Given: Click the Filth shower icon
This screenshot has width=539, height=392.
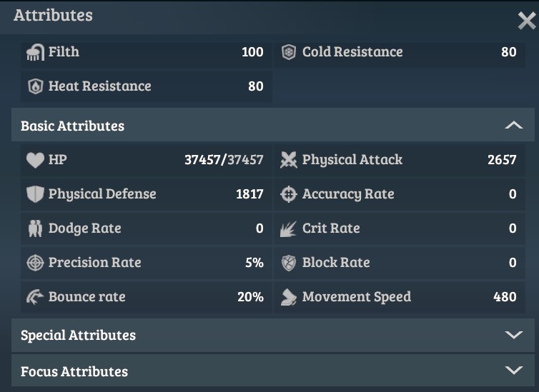Looking at the screenshot, I should pyautogui.click(x=35, y=52).
